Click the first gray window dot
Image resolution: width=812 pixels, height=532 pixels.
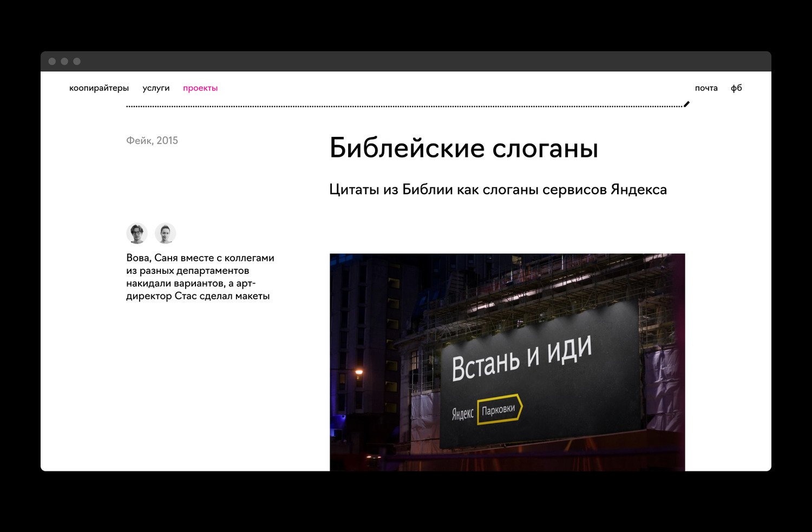click(52, 62)
